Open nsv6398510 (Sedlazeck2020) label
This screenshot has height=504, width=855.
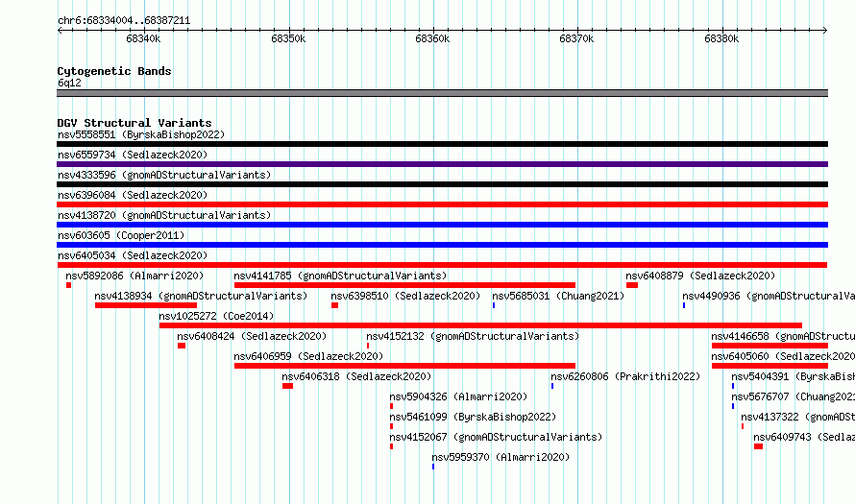click(405, 296)
